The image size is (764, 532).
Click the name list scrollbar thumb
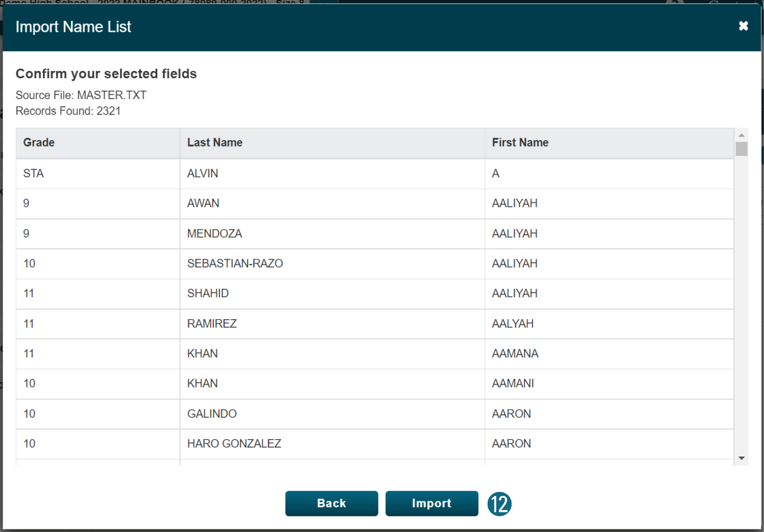741,149
